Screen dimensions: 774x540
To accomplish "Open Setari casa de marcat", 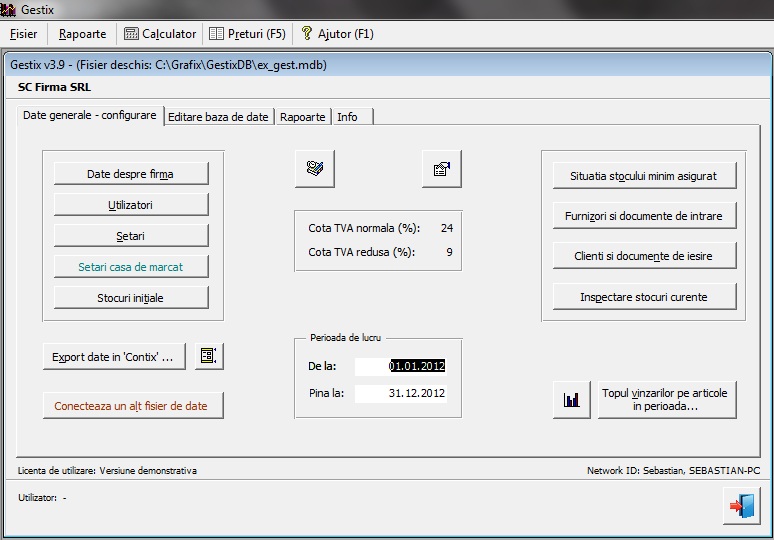I will tap(131, 267).
